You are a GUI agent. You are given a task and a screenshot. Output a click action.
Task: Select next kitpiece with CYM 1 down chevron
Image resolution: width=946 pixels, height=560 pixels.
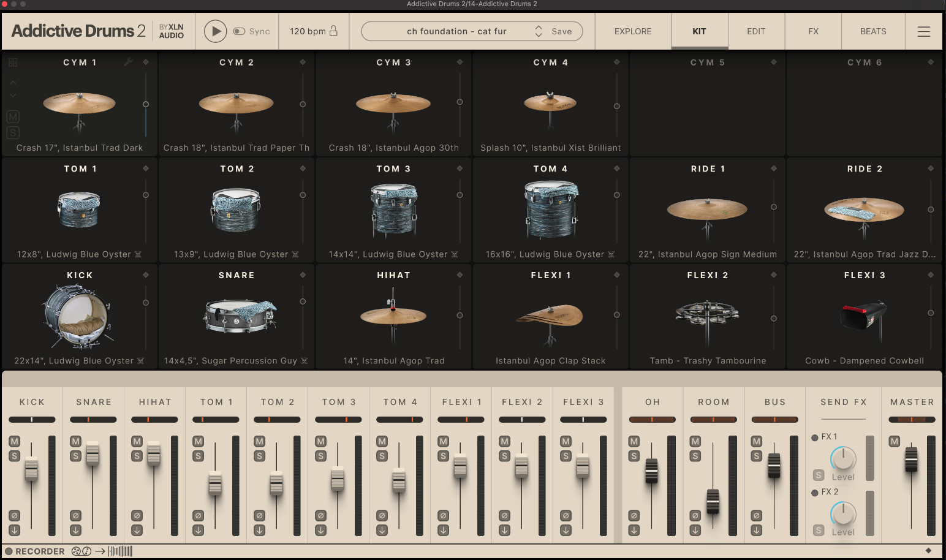click(x=13, y=96)
